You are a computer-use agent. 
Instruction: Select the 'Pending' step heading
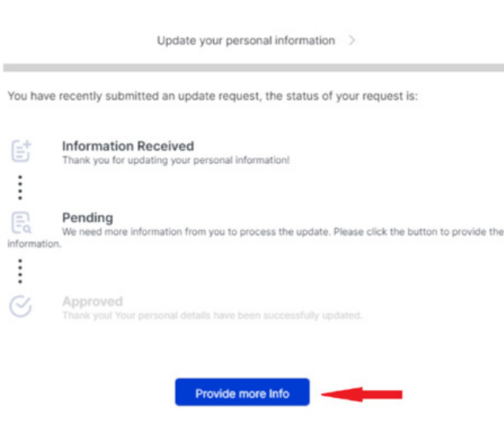coord(88,217)
